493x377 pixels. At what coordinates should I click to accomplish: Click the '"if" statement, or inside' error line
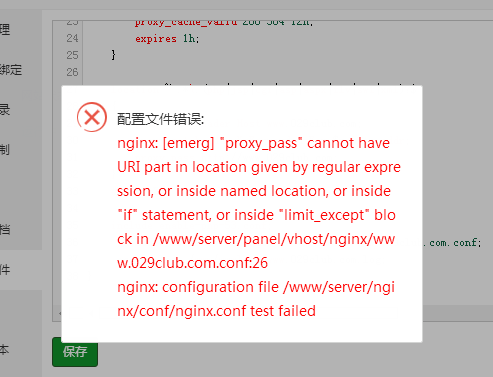click(256, 215)
